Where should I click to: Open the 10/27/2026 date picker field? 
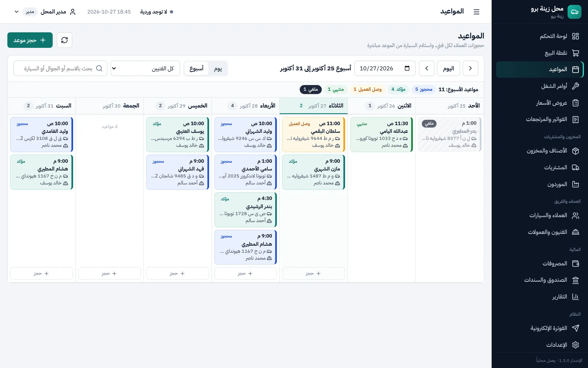(x=385, y=68)
